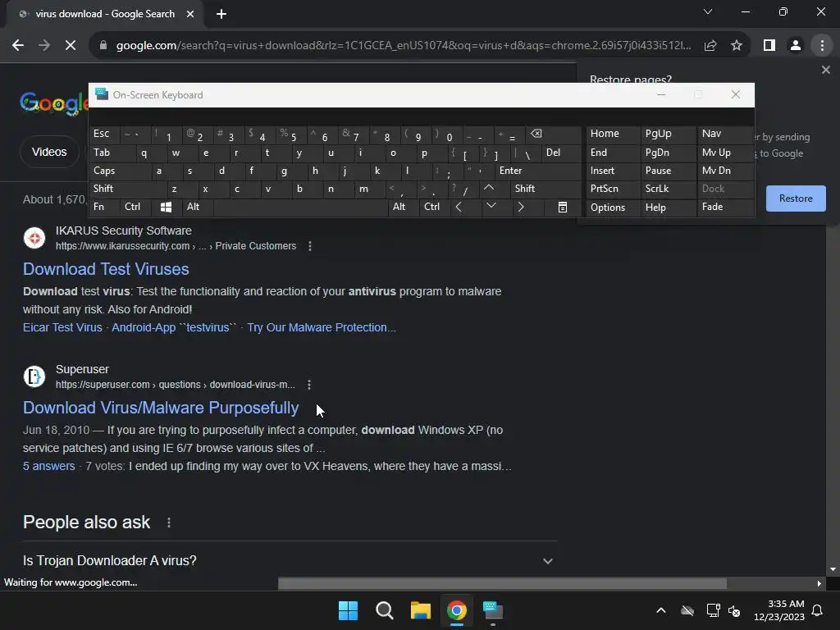The image size is (840, 630).
Task: Click the address bar URL field
Action: click(403, 46)
